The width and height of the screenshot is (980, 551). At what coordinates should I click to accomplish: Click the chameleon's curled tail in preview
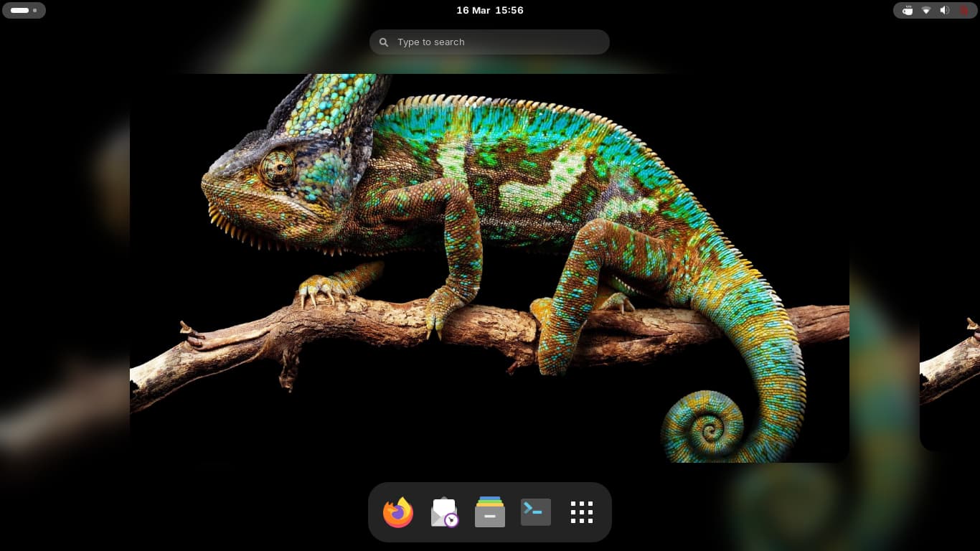[707, 428]
